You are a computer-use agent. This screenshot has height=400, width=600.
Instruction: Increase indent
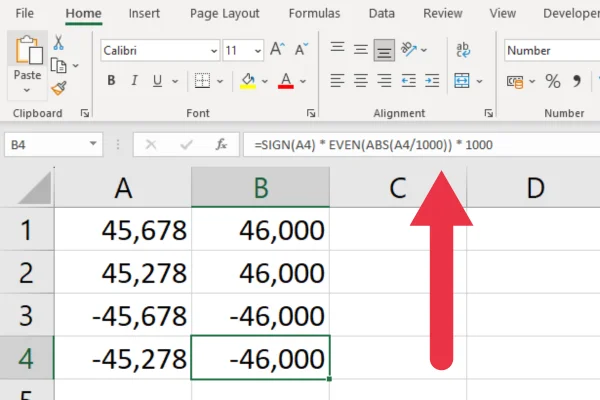coord(432,81)
